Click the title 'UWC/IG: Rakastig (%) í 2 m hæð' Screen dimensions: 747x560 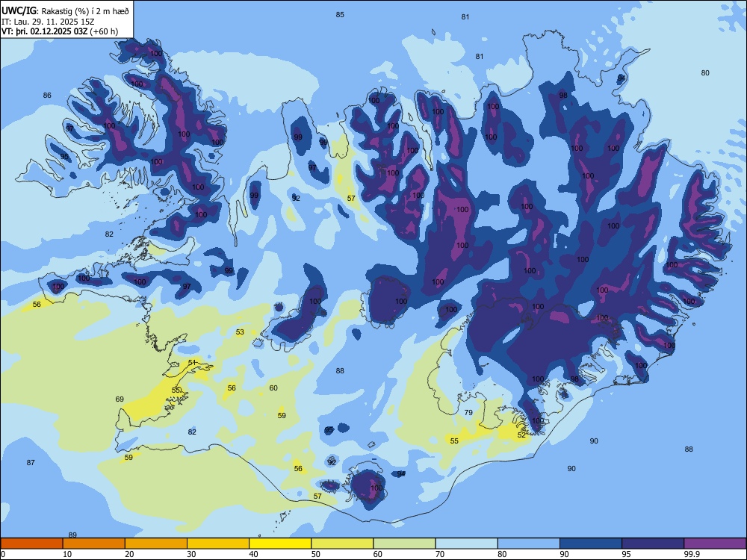[65, 10]
